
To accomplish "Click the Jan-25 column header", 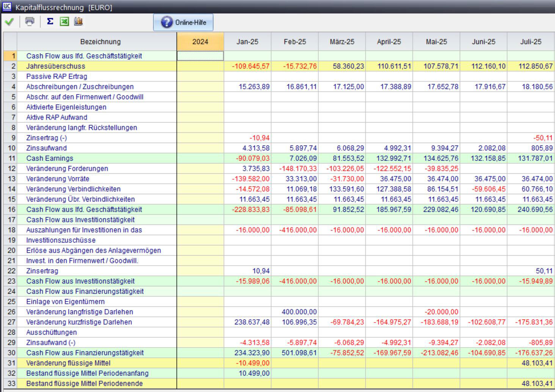I will [x=247, y=42].
